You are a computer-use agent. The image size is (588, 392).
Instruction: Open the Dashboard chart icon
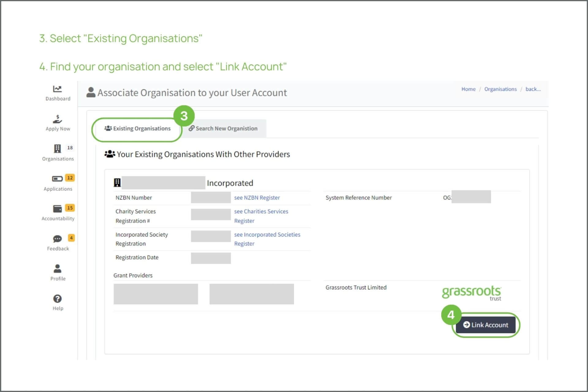pyautogui.click(x=57, y=89)
